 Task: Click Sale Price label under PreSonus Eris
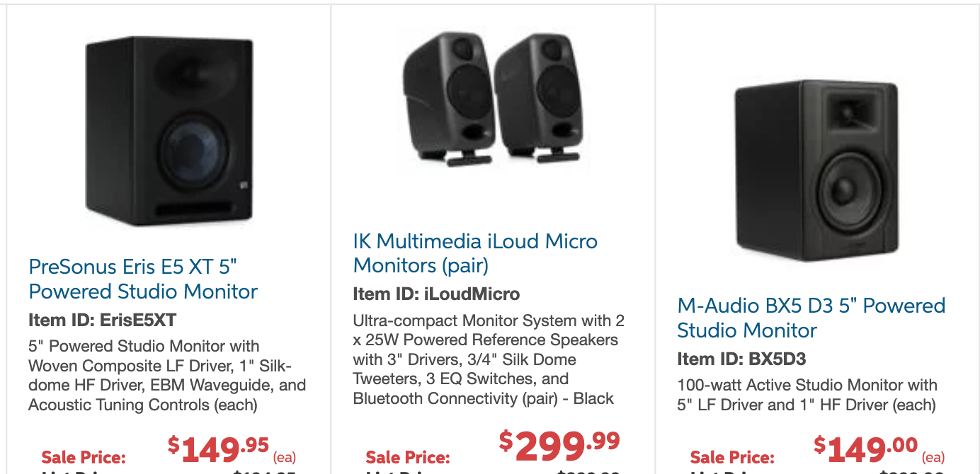(x=84, y=457)
